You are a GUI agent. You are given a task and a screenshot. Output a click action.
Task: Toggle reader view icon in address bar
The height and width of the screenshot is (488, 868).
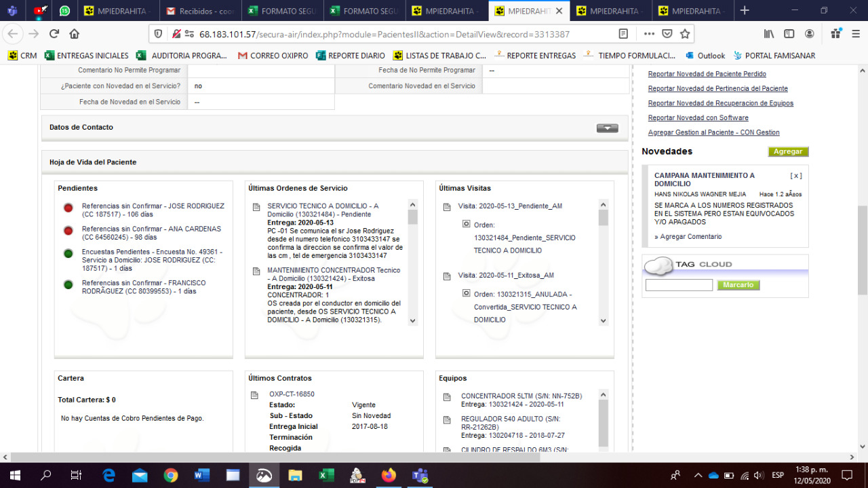[623, 34]
